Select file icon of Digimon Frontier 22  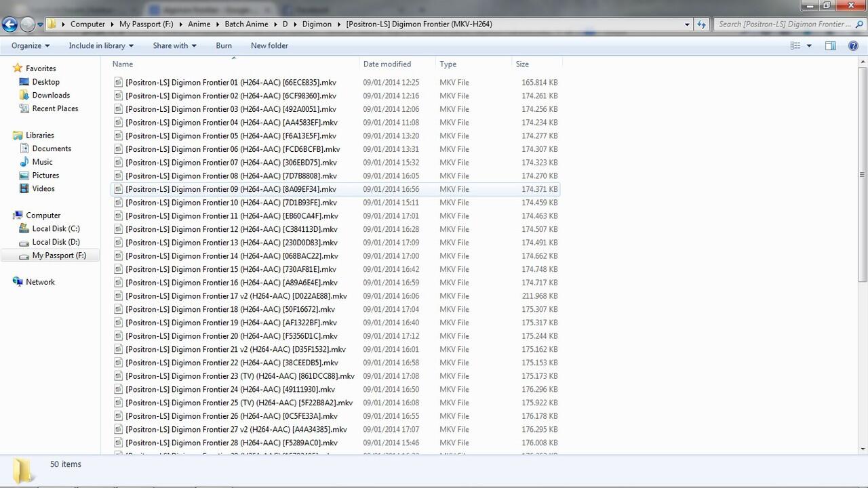[119, 363]
